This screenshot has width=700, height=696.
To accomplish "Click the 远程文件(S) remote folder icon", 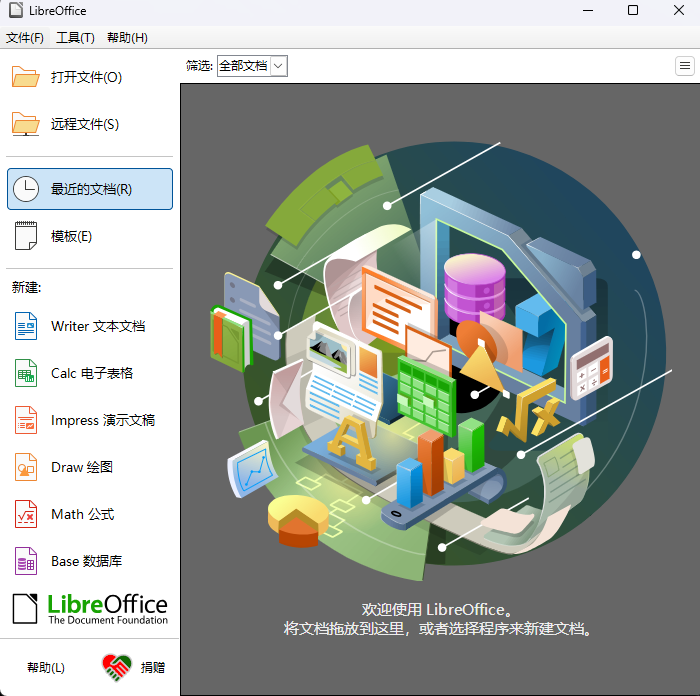I will 25,124.
